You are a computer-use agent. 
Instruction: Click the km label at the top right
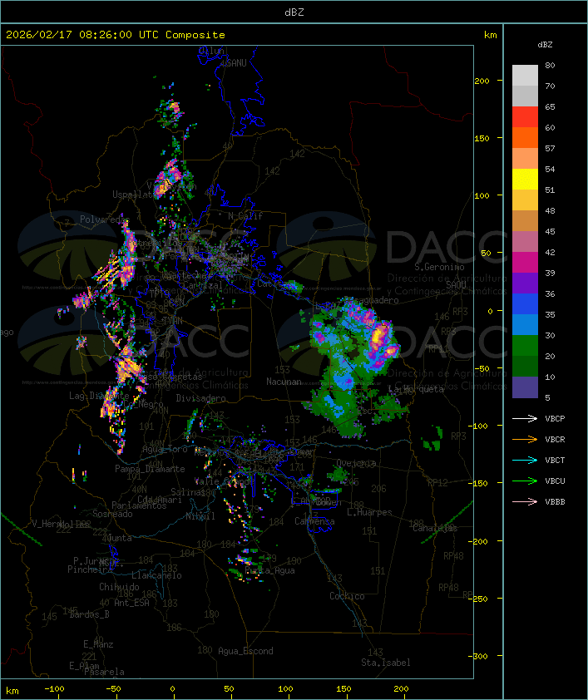click(x=490, y=35)
